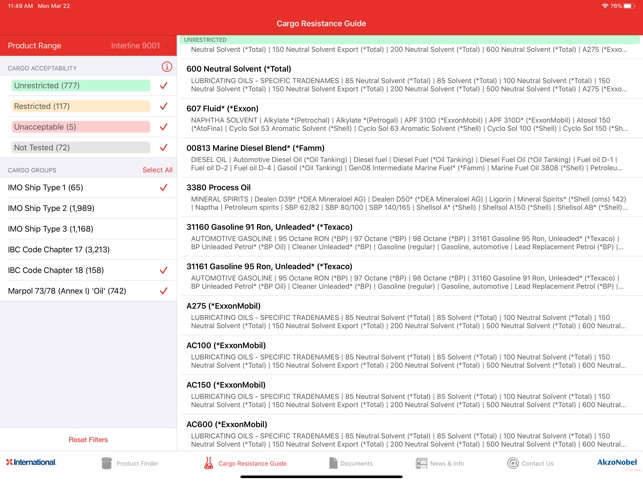Open cargo AC100 (*ExxonMobil)

pyautogui.click(x=410, y=355)
